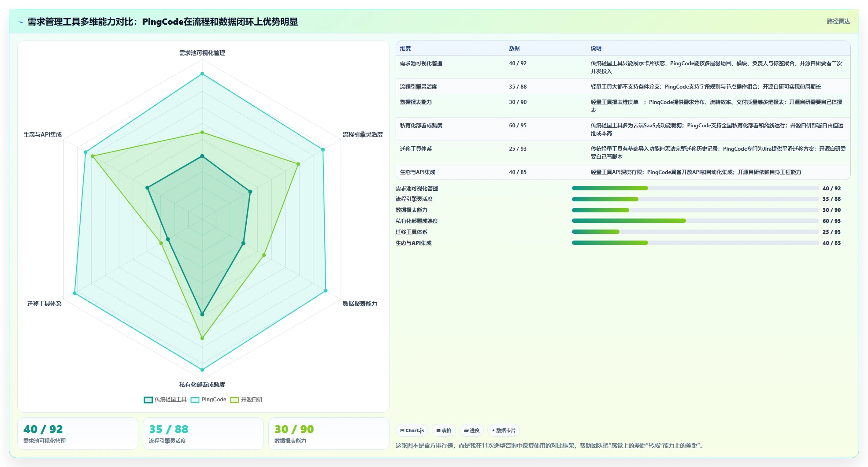Open the 35 / 88 流程引擎灵活度 card
Viewport: 868px width, 467px height.
tap(203, 434)
